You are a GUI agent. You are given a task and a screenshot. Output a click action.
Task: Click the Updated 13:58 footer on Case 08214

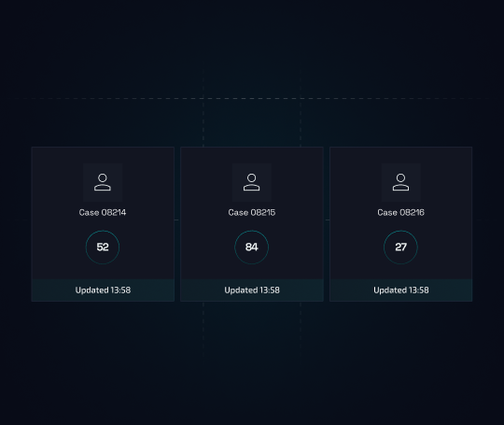(x=103, y=290)
